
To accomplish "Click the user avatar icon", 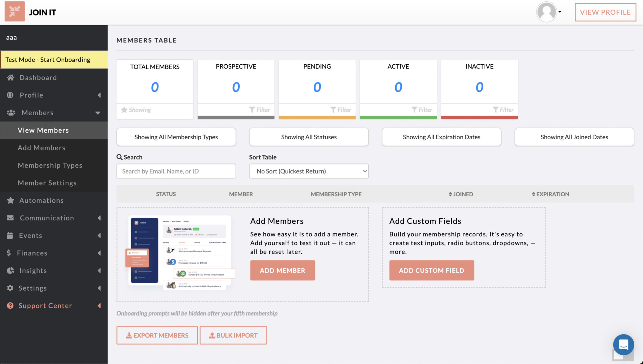I will [x=546, y=12].
